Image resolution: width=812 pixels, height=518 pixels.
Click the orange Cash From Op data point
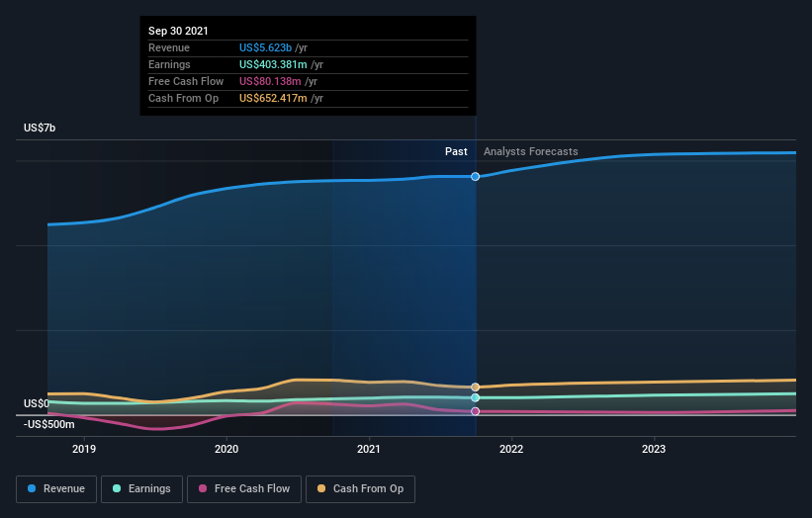pyautogui.click(x=476, y=388)
